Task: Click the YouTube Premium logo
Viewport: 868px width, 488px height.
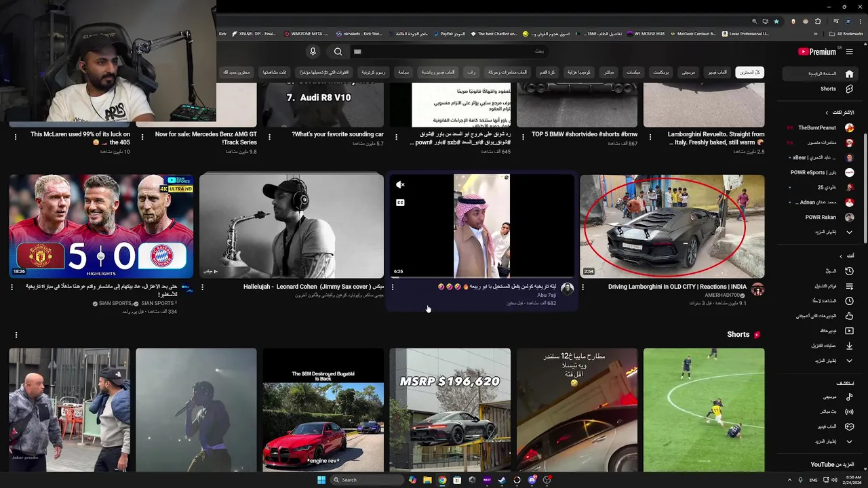Action: coord(817,52)
